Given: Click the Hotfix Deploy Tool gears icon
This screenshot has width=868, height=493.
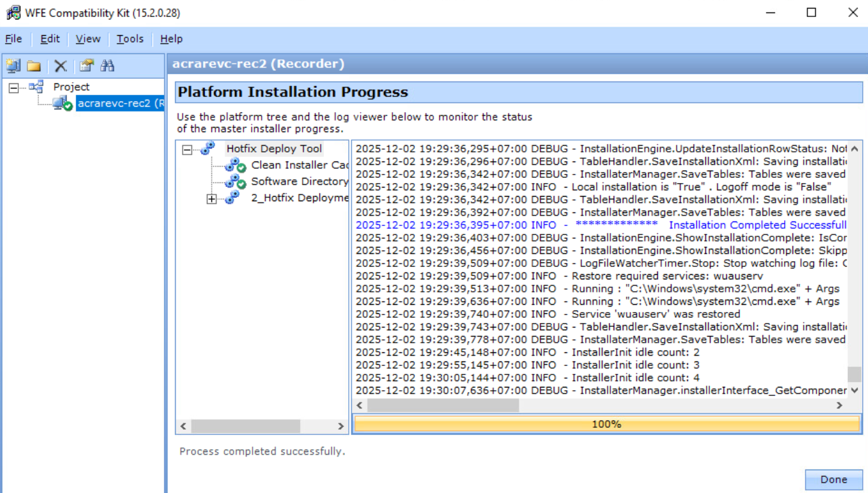Looking at the screenshot, I should click(208, 148).
